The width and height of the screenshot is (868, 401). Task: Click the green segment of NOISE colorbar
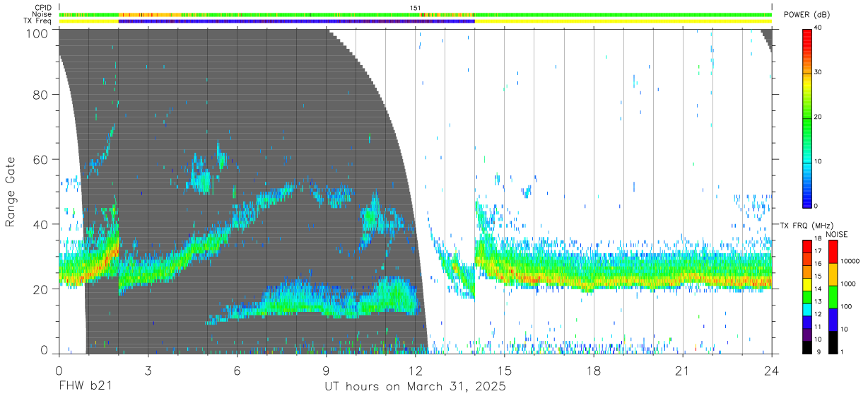pyautogui.click(x=831, y=297)
